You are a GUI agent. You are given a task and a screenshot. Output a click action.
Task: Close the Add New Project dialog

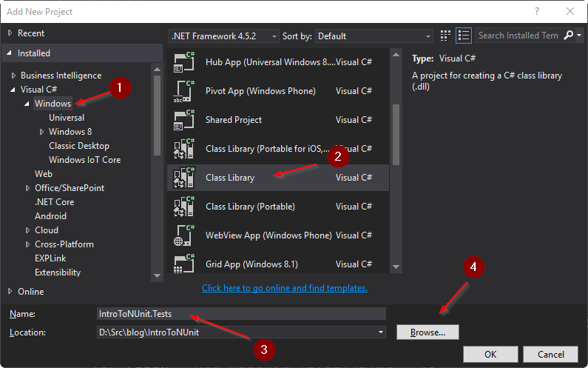570,12
